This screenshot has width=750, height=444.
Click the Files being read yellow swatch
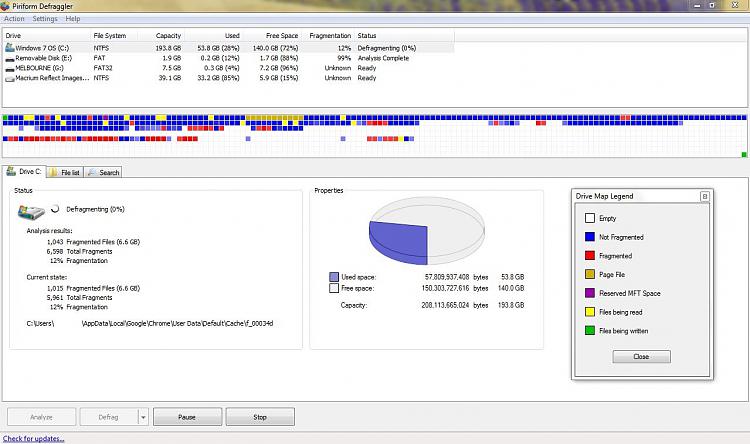click(590, 312)
